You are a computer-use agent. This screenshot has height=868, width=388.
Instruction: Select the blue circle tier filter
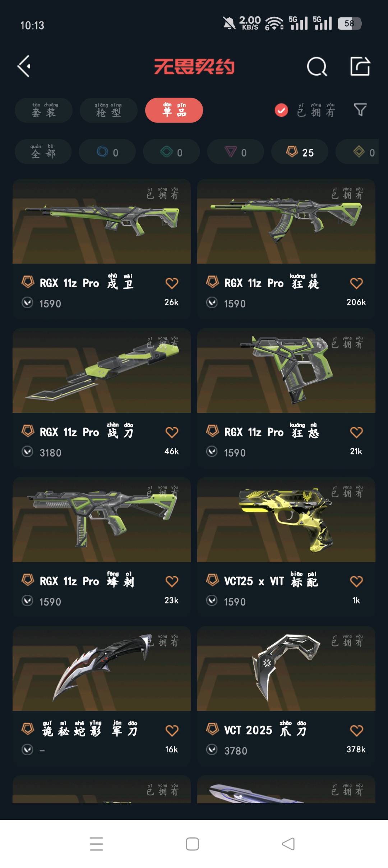(x=107, y=152)
